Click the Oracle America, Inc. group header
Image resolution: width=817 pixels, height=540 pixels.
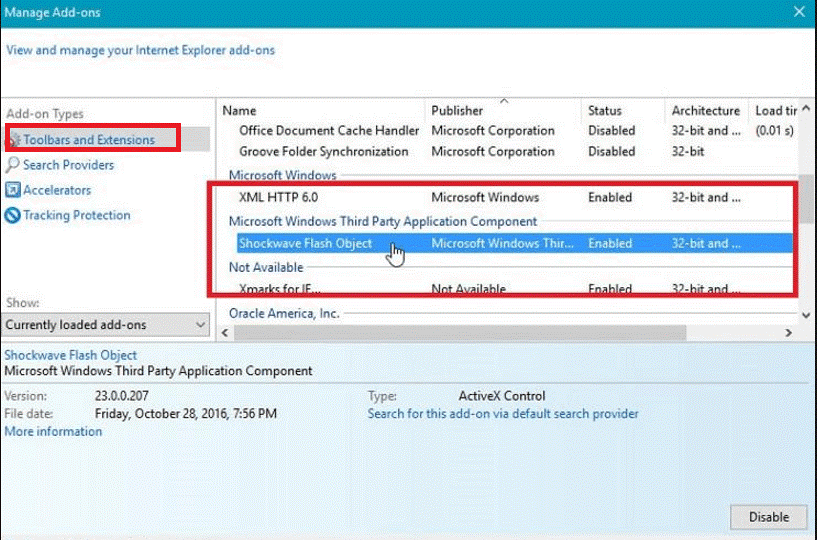[x=284, y=313]
